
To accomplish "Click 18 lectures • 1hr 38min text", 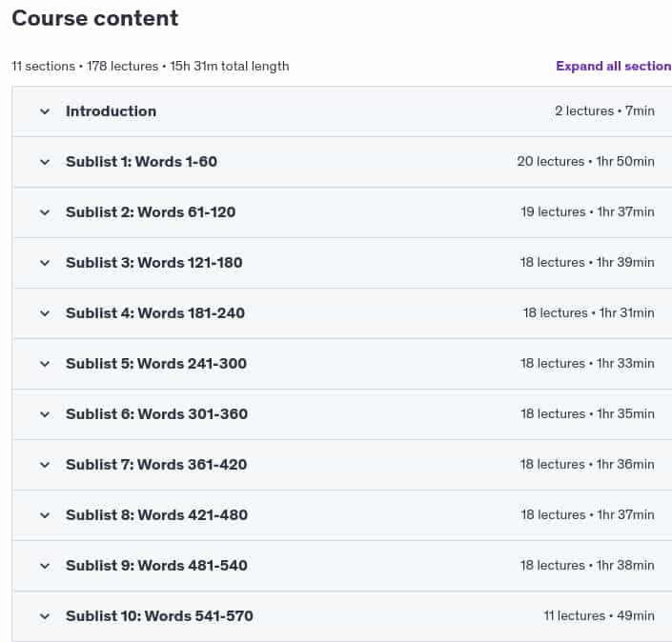I will pos(587,566).
